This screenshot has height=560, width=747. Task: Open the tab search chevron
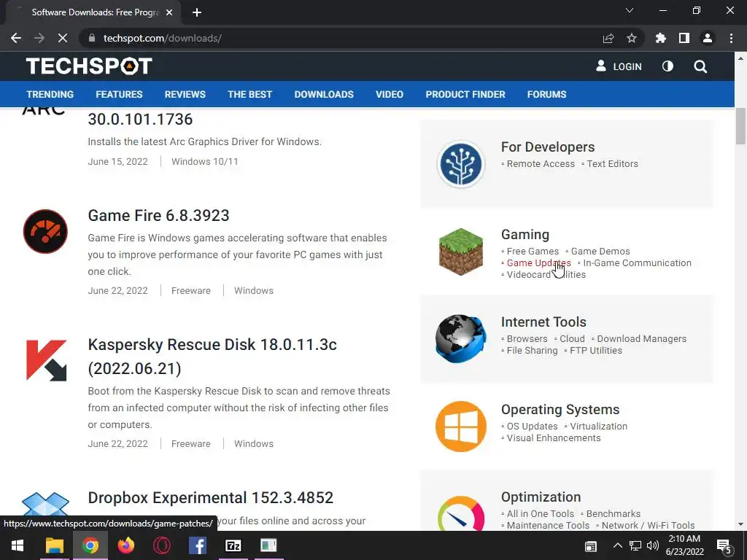click(x=630, y=10)
